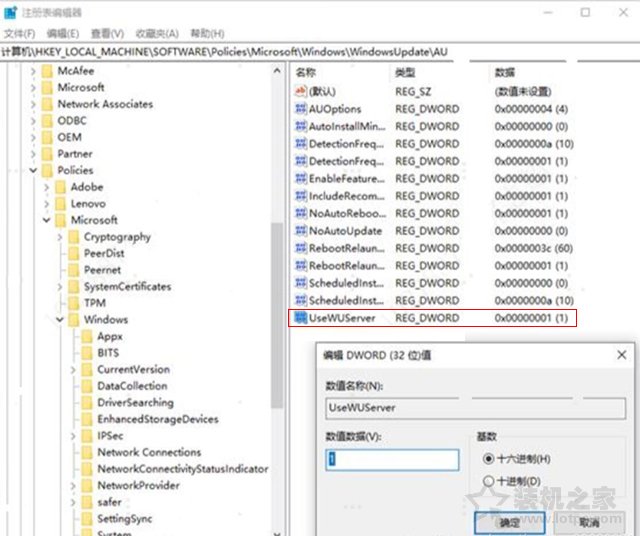This screenshot has width=640, height=536.
Task: Expand the Cryptography tree node
Action: click(60, 237)
